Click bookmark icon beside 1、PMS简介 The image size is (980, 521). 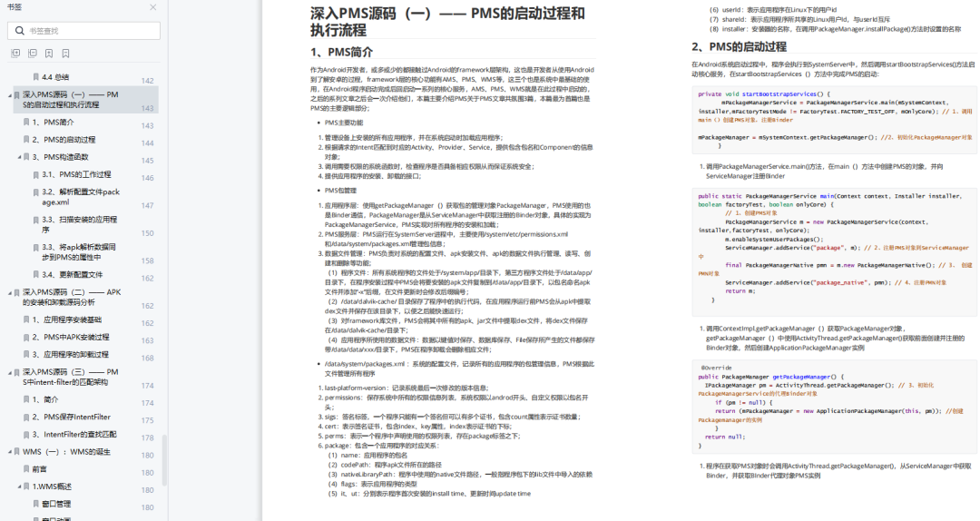point(26,122)
